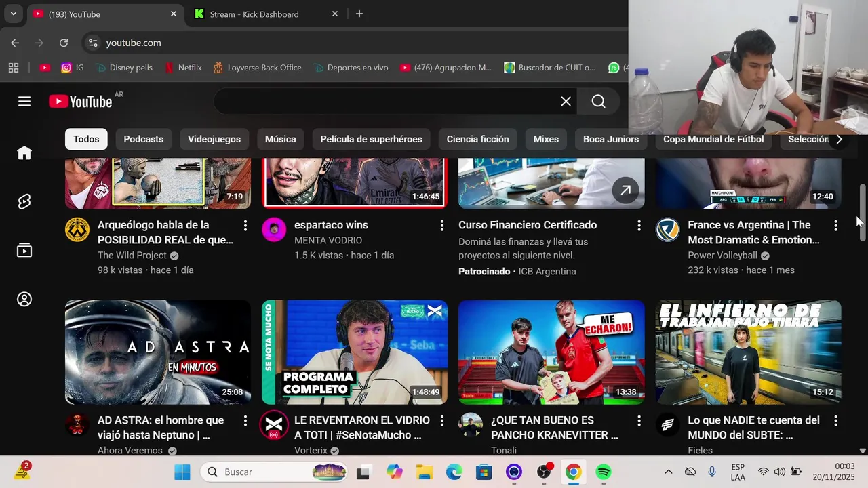Open Power Volleyball channel avatar

(x=667, y=230)
